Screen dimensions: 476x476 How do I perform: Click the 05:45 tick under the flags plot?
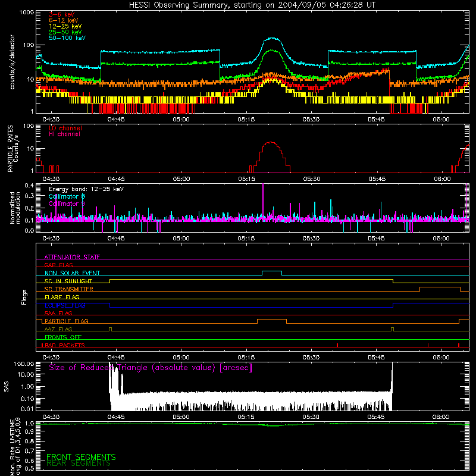[376, 358]
